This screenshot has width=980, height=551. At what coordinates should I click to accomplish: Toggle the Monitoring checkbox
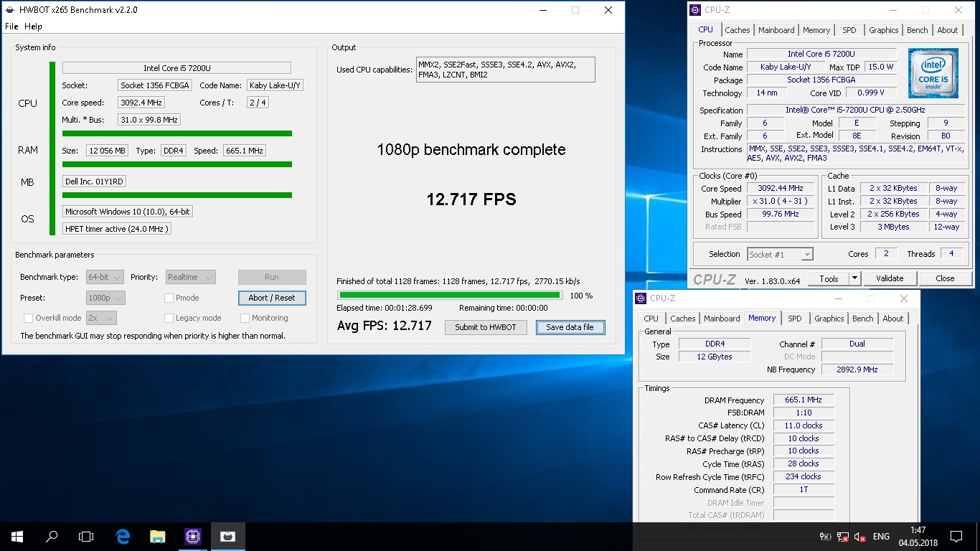245,318
